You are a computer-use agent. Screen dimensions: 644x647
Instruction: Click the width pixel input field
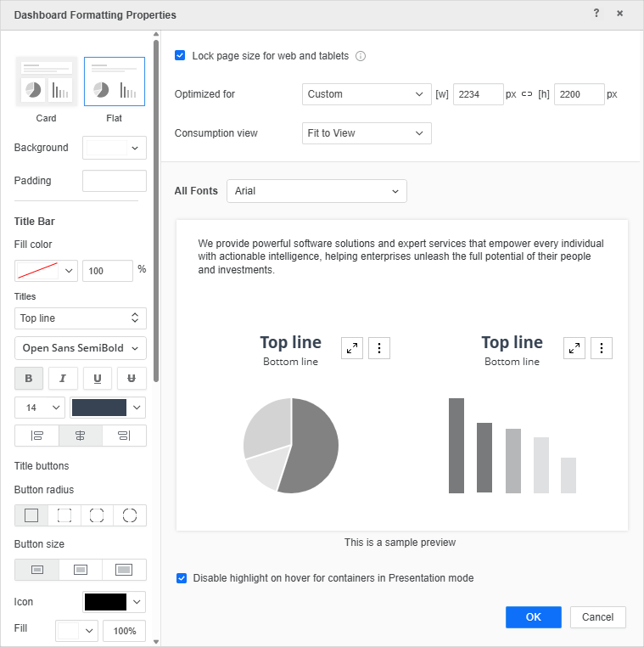click(x=478, y=94)
